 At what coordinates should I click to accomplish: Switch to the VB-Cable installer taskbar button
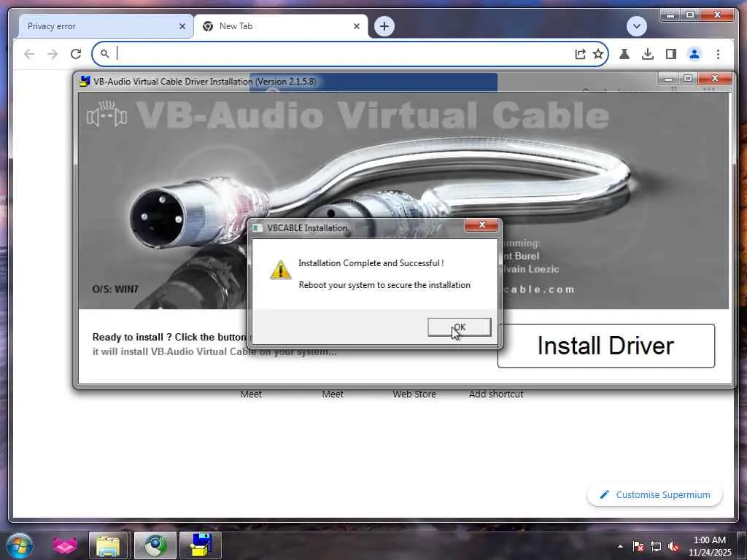[x=201, y=545]
